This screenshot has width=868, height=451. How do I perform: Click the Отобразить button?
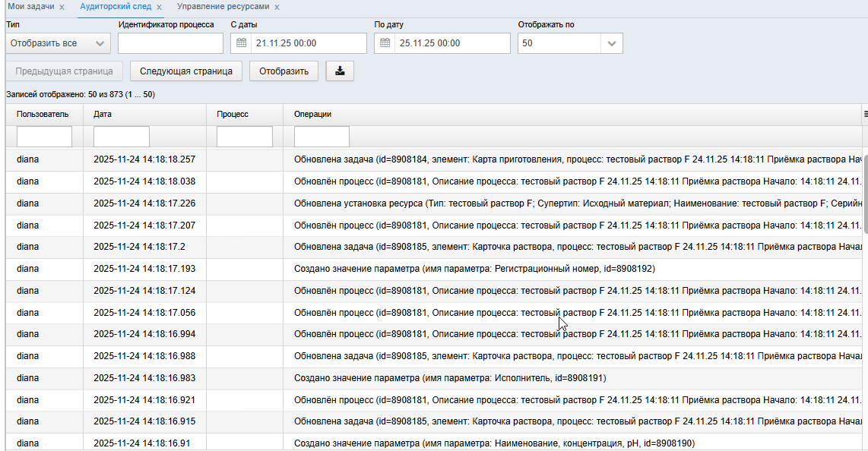point(284,71)
